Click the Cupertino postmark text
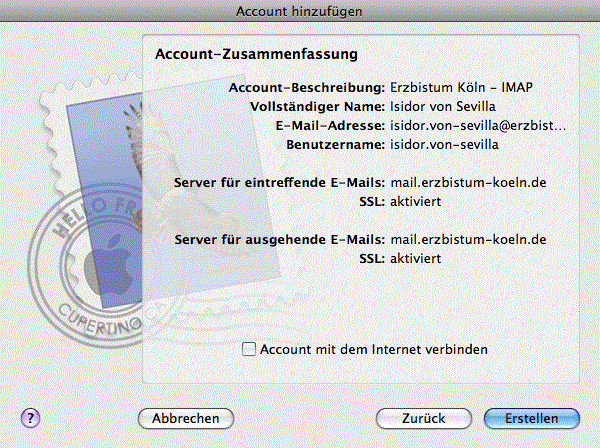 (x=99, y=321)
